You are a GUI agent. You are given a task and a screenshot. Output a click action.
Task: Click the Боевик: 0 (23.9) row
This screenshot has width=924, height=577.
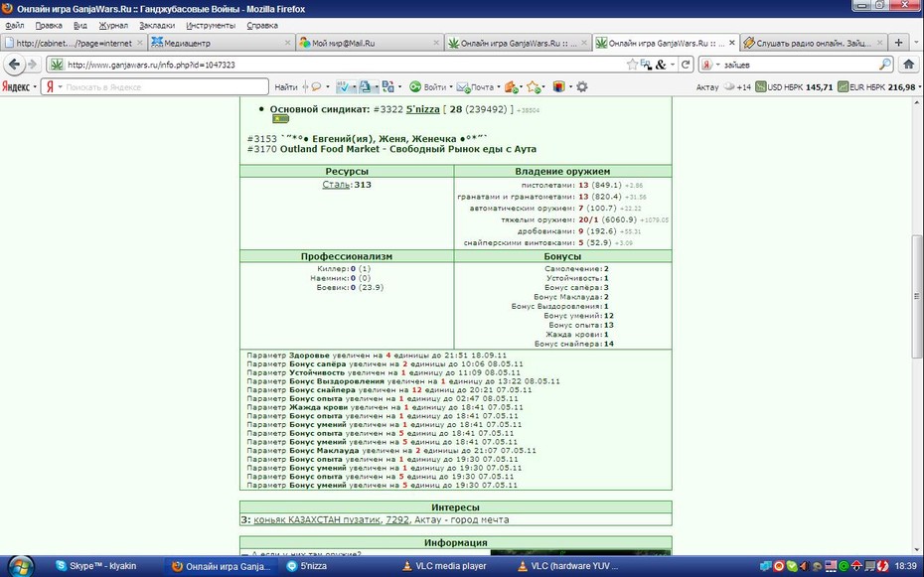tap(350, 287)
